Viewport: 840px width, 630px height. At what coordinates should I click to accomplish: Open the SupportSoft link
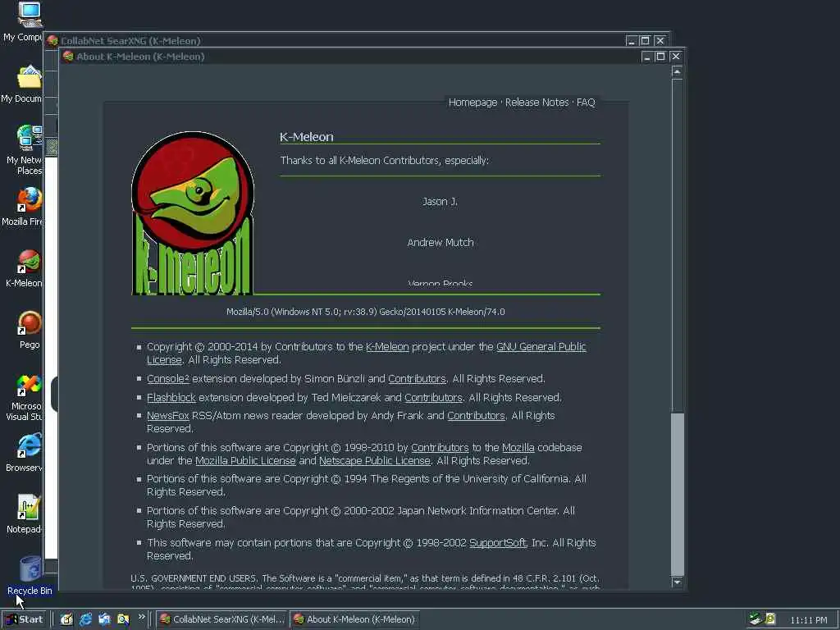click(498, 543)
